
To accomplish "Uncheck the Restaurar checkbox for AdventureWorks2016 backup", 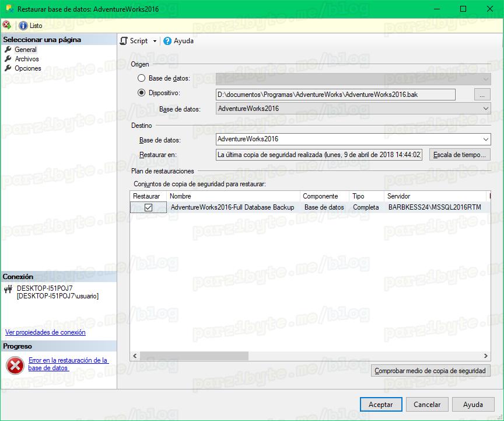I will pyautogui.click(x=148, y=208).
